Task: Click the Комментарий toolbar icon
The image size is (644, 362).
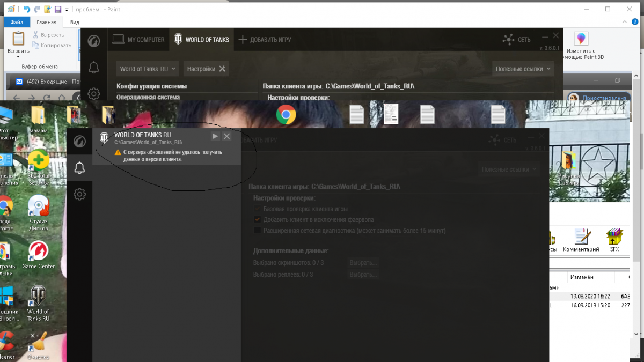Action: tap(581, 241)
